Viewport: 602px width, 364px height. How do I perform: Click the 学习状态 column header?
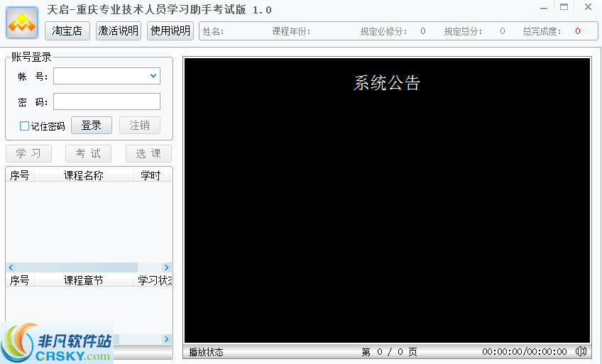click(x=154, y=280)
